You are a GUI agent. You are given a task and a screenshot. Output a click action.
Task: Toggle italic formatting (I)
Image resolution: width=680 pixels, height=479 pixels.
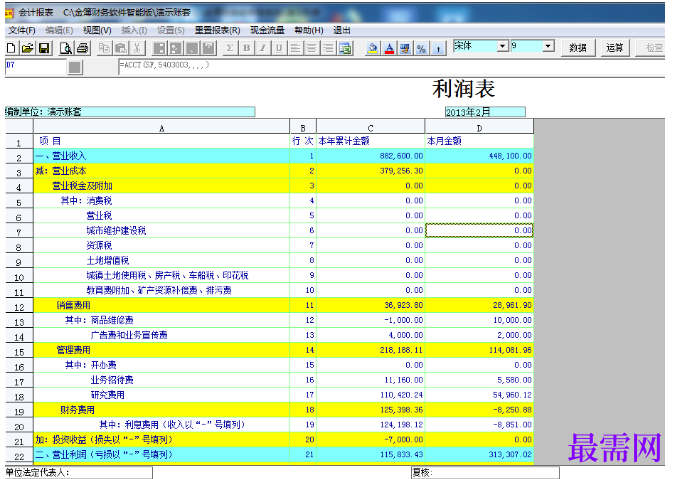[262, 48]
